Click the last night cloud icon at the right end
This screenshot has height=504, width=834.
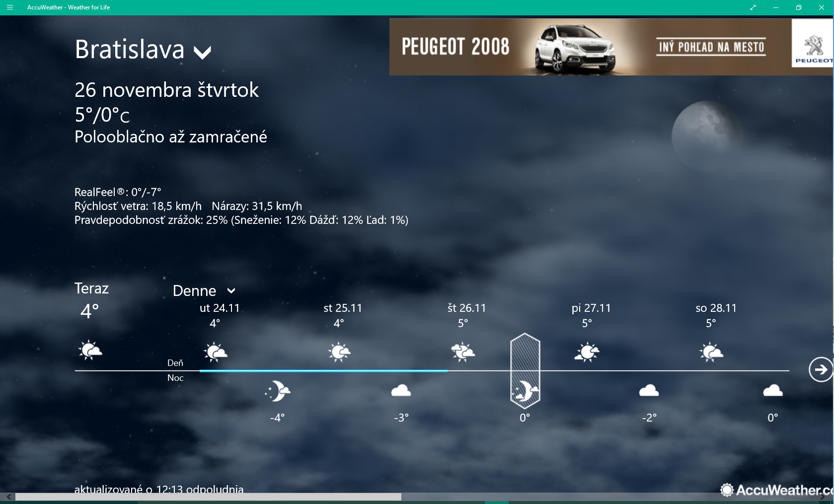[x=773, y=391]
